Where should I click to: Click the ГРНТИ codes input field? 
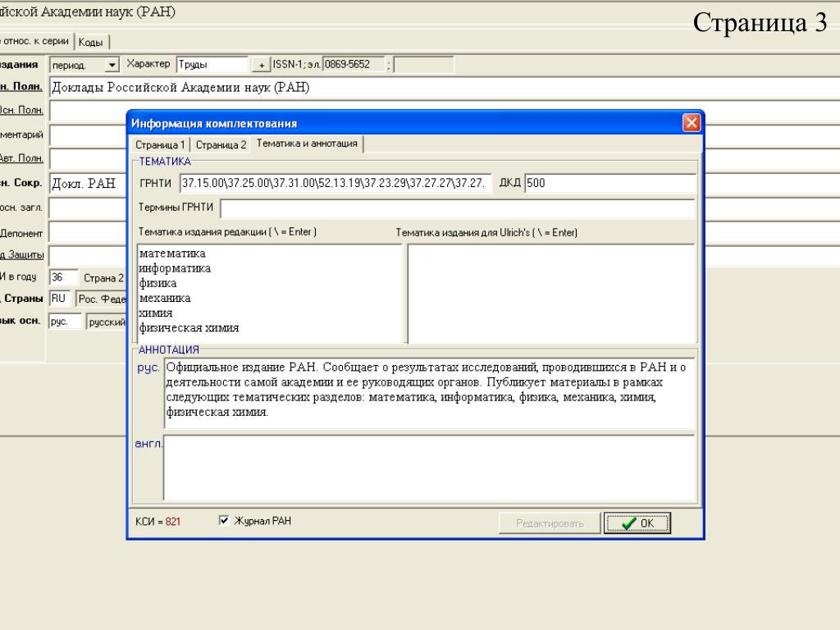point(335,183)
